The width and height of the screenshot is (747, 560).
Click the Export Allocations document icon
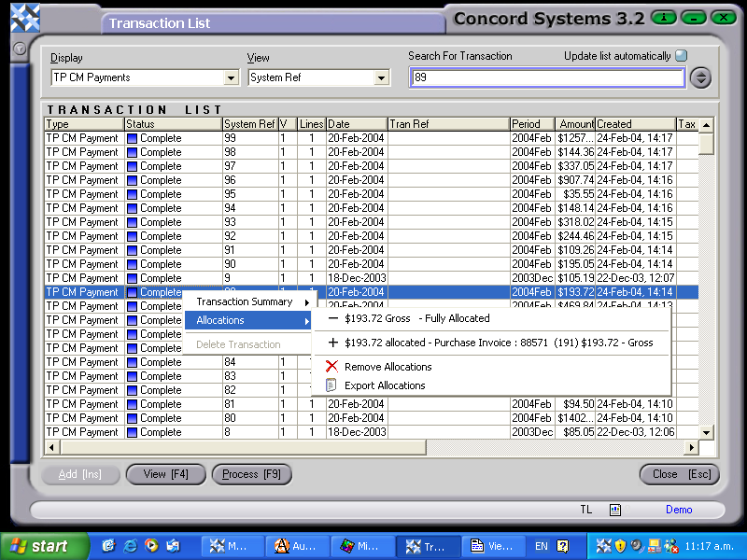click(x=333, y=385)
